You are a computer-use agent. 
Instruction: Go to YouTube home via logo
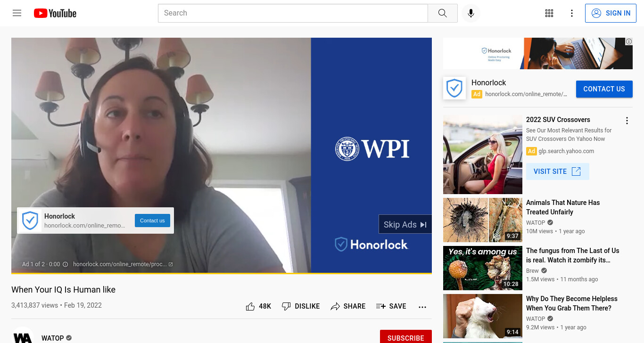point(55,13)
